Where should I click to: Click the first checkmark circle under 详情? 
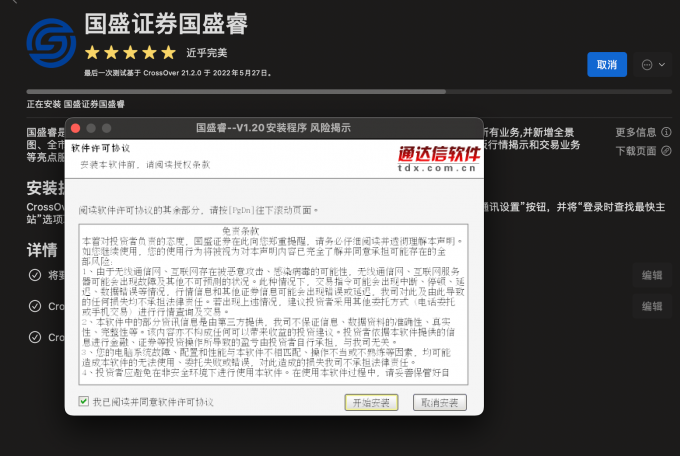(35, 275)
